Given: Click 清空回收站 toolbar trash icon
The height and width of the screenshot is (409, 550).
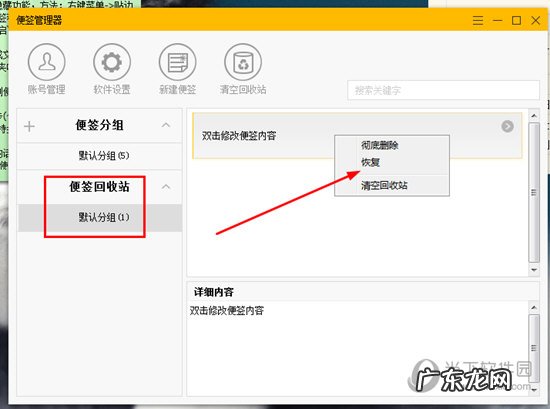Looking at the screenshot, I should tap(243, 62).
